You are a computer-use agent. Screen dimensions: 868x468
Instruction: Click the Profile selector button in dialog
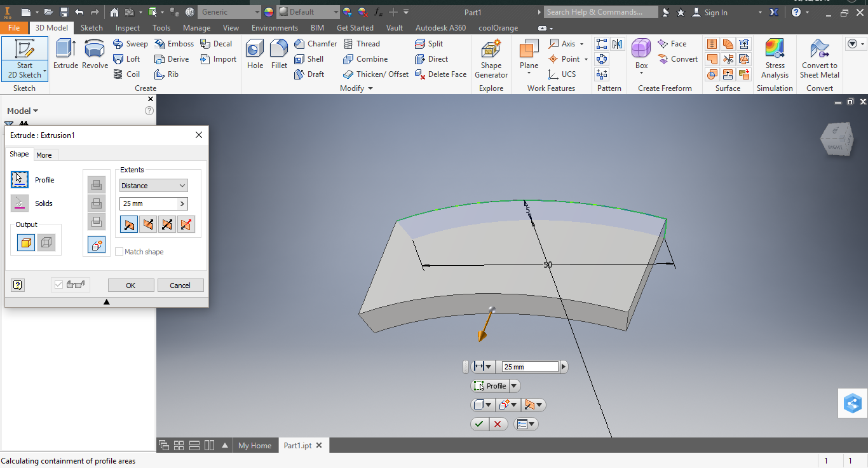tap(20, 180)
